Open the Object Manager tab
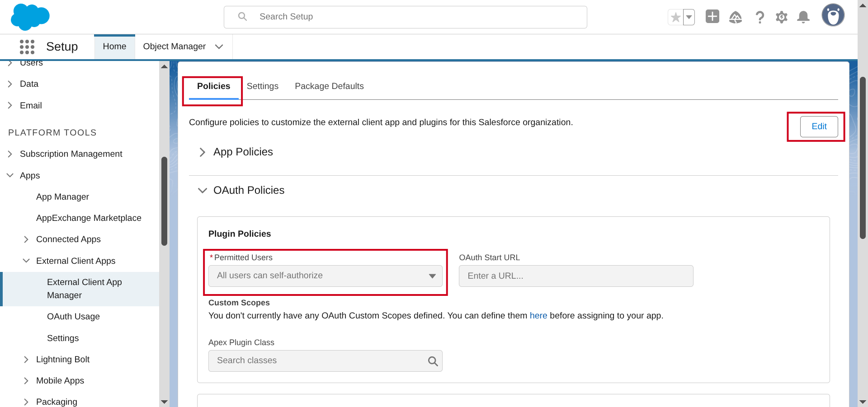 point(175,47)
